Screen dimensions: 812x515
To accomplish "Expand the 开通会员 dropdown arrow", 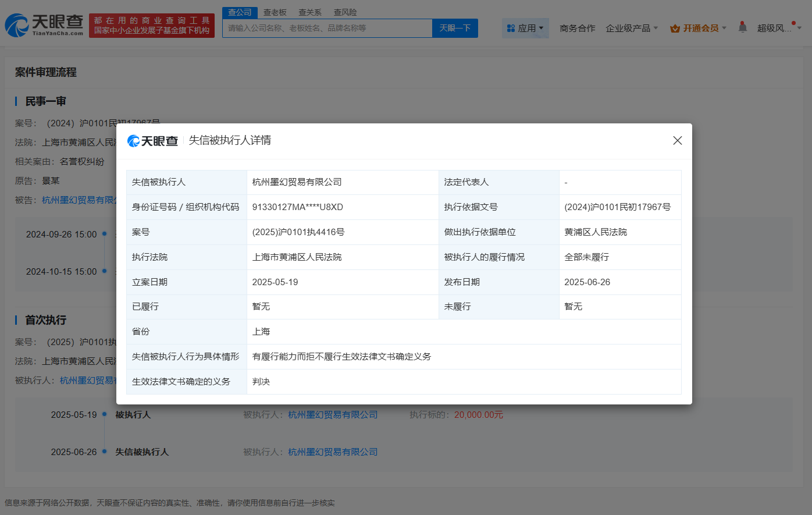I will tap(724, 28).
